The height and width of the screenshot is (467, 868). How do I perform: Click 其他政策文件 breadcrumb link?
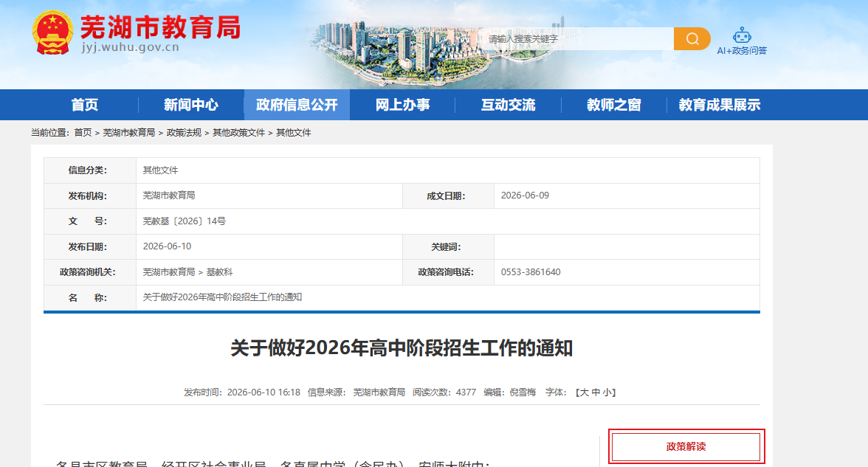point(238,133)
